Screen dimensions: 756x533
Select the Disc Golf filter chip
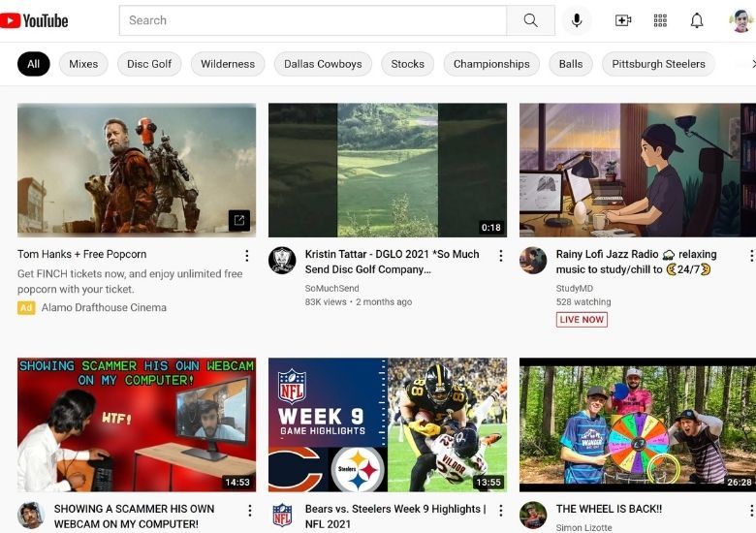point(149,64)
